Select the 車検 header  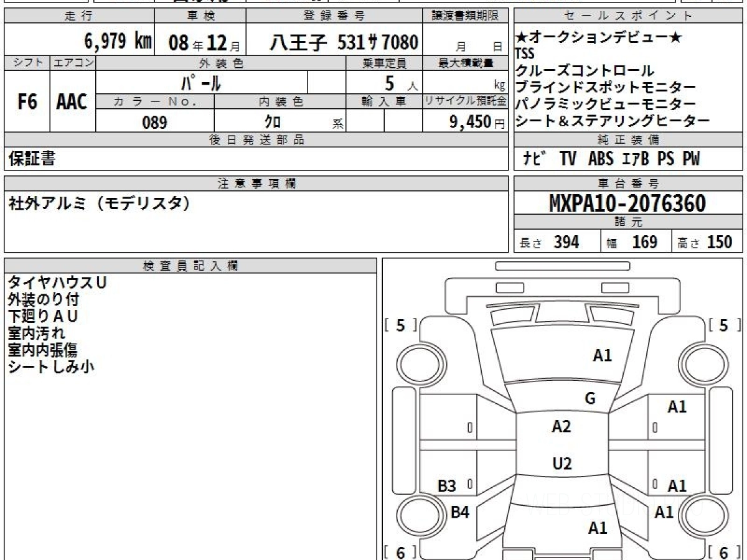[x=200, y=16]
